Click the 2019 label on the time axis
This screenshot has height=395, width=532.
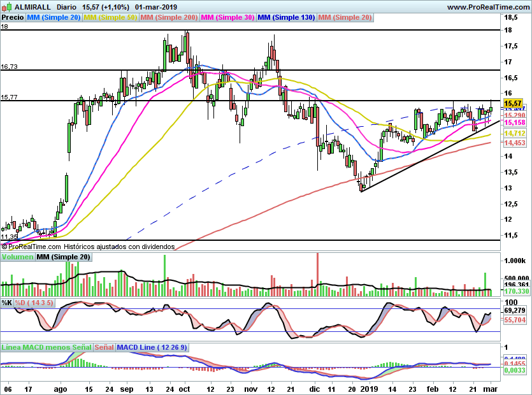click(369, 389)
